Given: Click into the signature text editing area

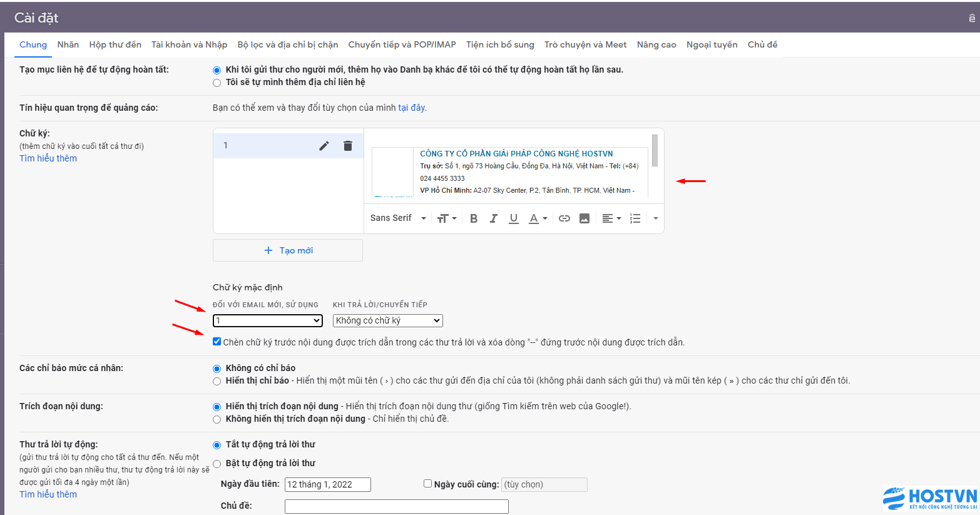Looking at the screenshot, I should point(509,166).
